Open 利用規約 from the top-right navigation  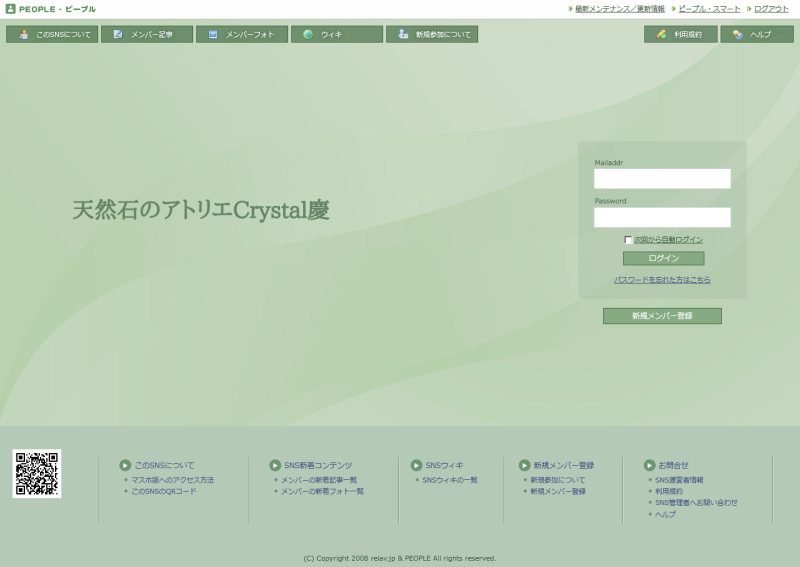coord(680,34)
